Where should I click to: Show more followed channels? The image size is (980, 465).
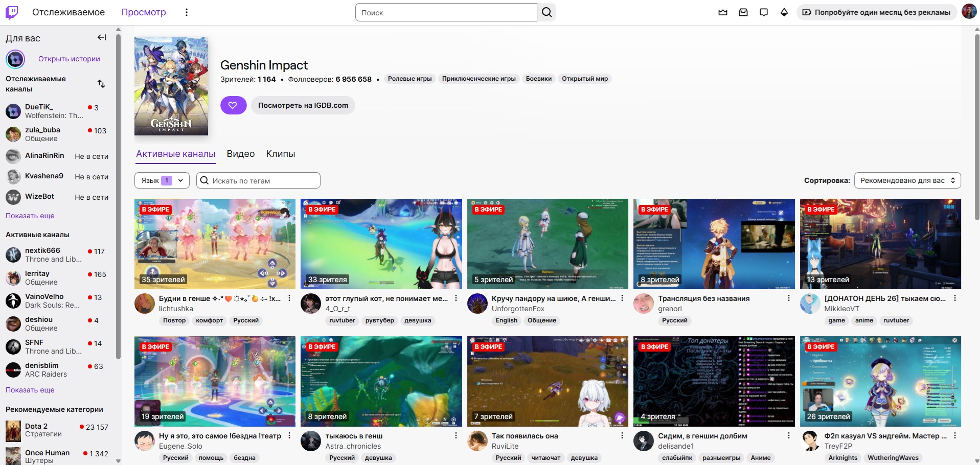pos(30,216)
